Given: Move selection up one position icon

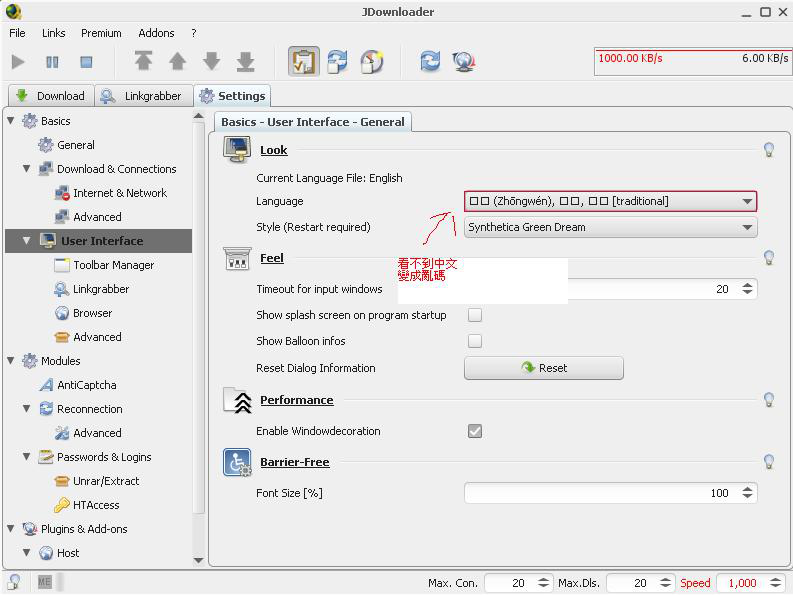Looking at the screenshot, I should pos(178,61).
